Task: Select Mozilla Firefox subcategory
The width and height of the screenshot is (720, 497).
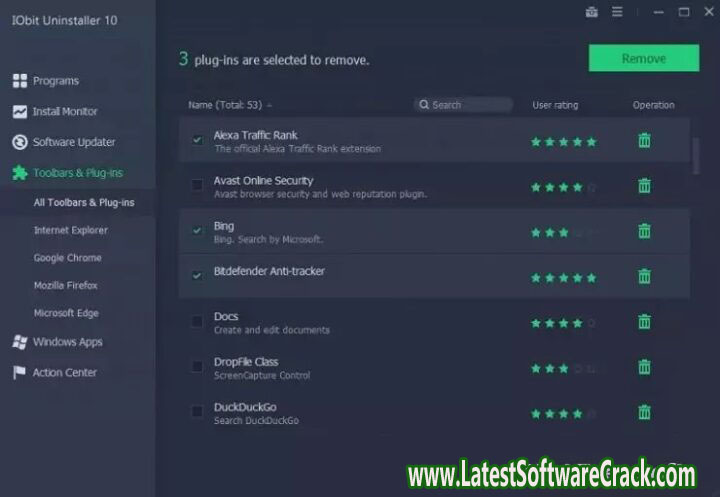Action: coord(66,285)
